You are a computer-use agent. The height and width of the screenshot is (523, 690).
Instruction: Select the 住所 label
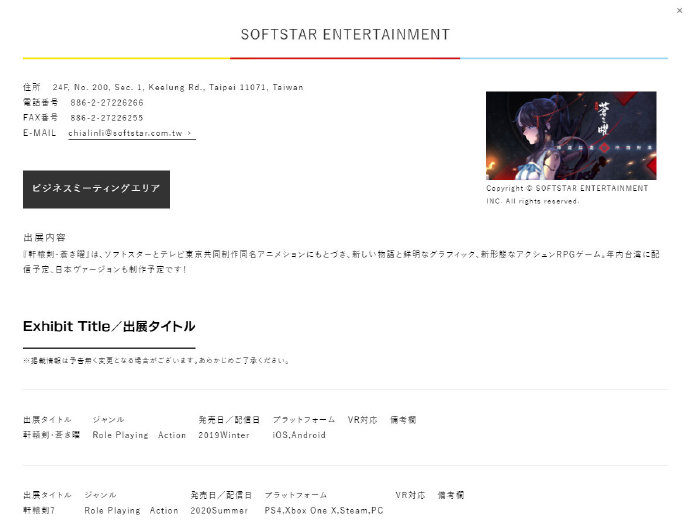pyautogui.click(x=32, y=87)
